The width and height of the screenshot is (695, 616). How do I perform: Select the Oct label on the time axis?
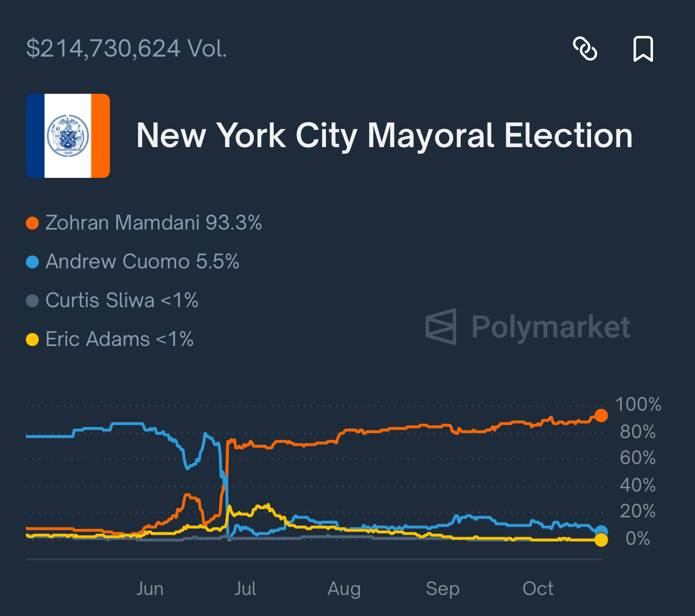[537, 589]
